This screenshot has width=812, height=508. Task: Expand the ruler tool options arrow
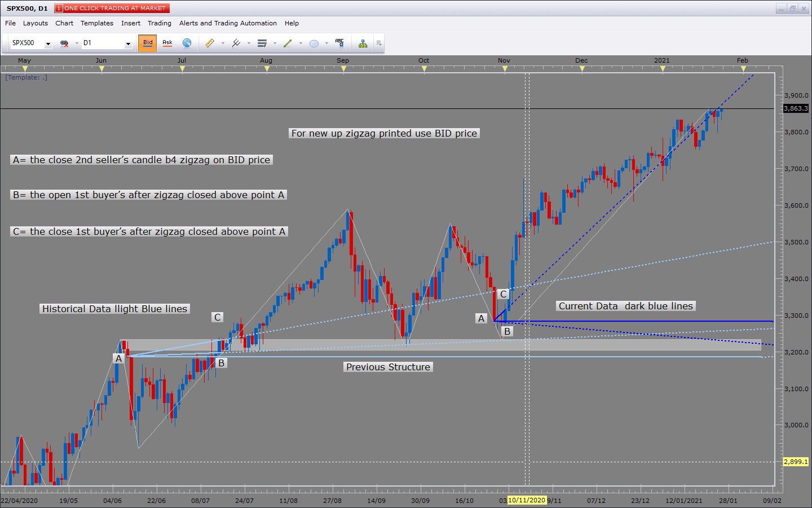tap(223, 43)
